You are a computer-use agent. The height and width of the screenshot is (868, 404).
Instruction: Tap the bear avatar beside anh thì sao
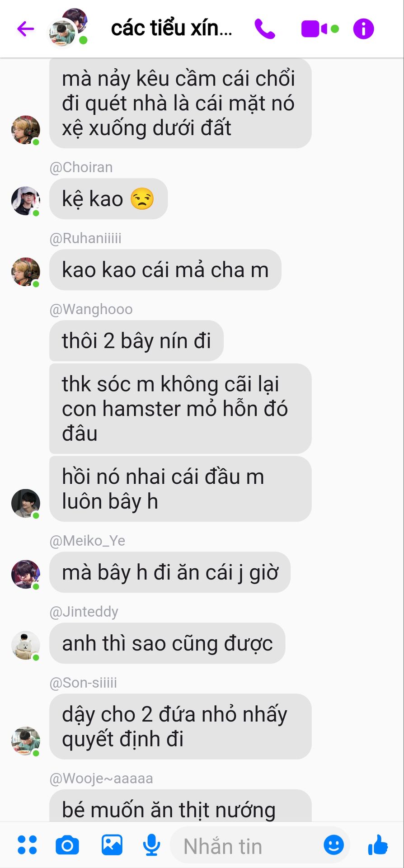[x=26, y=645]
